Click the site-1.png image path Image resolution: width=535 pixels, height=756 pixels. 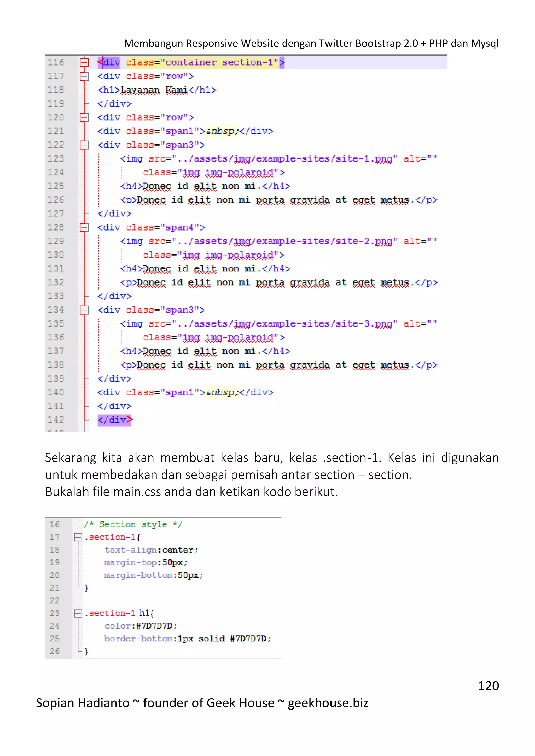tap(285, 159)
